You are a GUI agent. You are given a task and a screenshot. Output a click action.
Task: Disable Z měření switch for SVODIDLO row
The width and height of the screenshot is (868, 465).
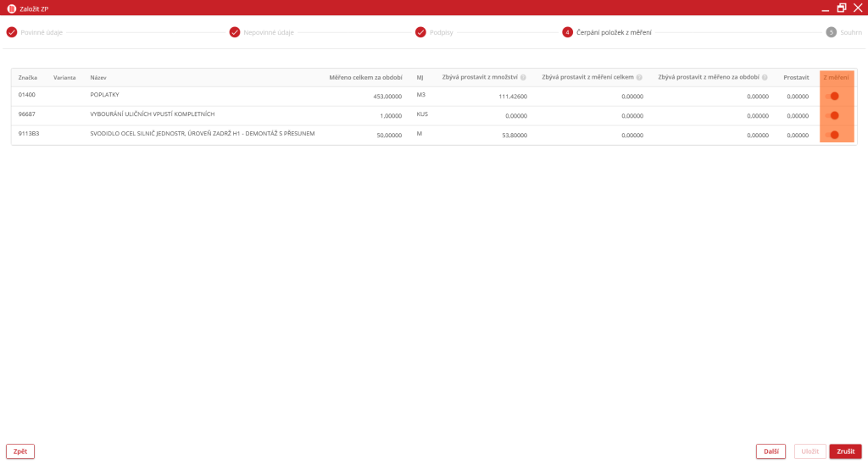pos(832,136)
